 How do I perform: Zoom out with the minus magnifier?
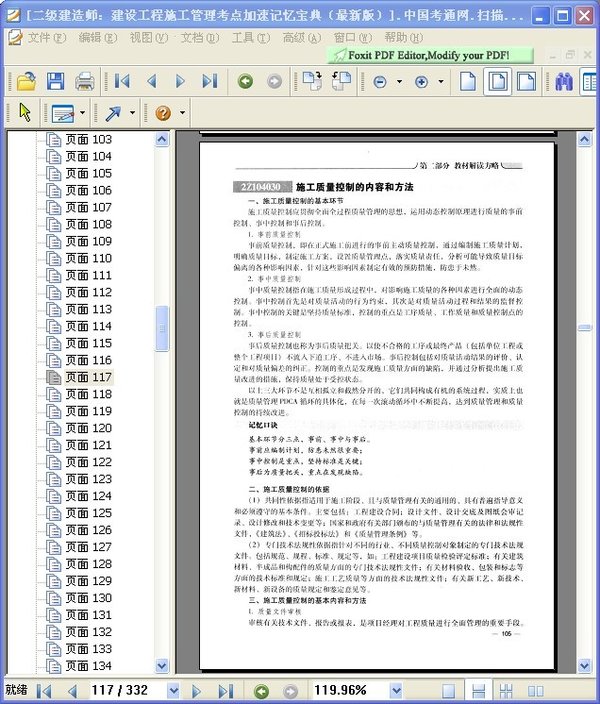pyautogui.click(x=380, y=82)
